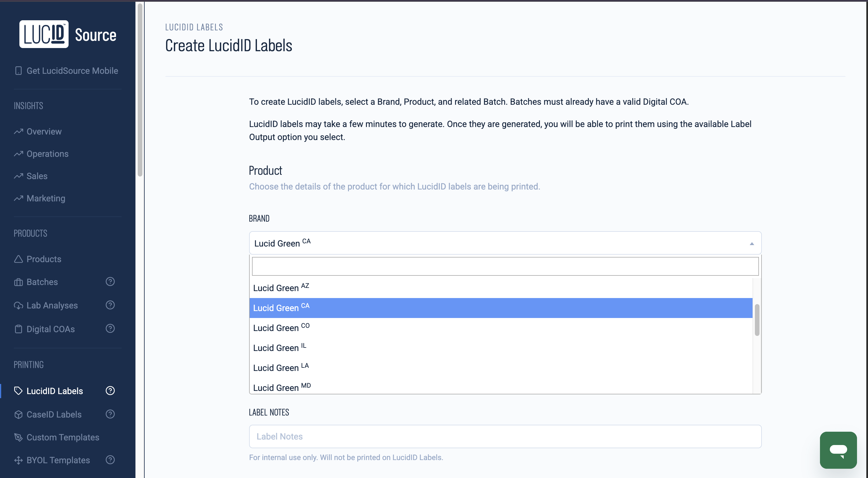Image resolution: width=868 pixels, height=478 pixels.
Task: Choose Lucid Green CO from the list
Action: tap(281, 328)
